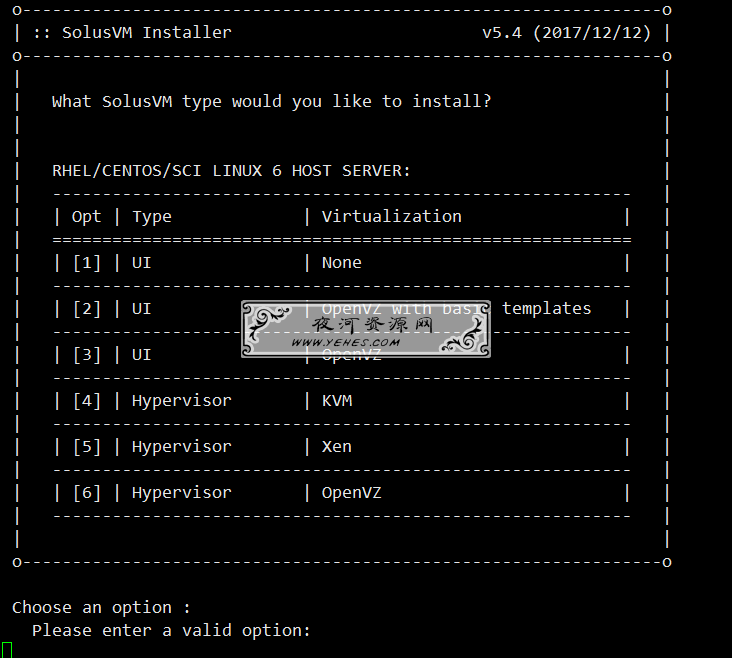The width and height of the screenshot is (732, 658).
Task: Click the yehes.com watermark image
Action: pyautogui.click(x=366, y=329)
